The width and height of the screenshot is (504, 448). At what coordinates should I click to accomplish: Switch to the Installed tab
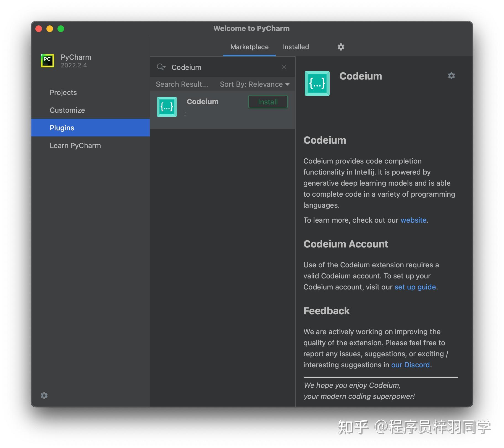coord(296,47)
